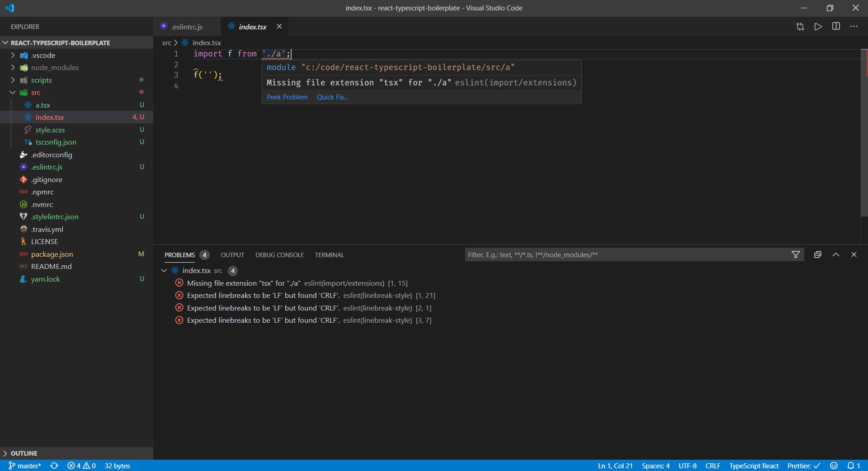Click the Quick Fix link
Image resolution: width=868 pixels, height=471 pixels.
(x=332, y=97)
